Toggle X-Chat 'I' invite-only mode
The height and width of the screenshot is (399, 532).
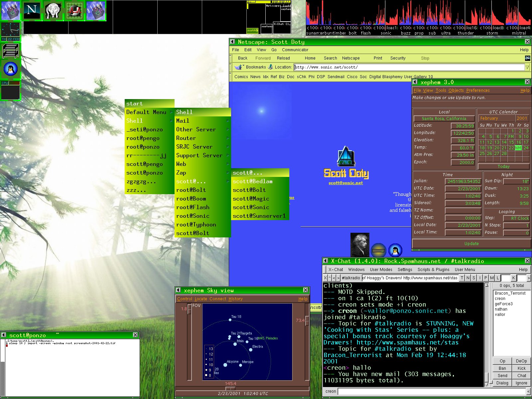(x=480, y=278)
